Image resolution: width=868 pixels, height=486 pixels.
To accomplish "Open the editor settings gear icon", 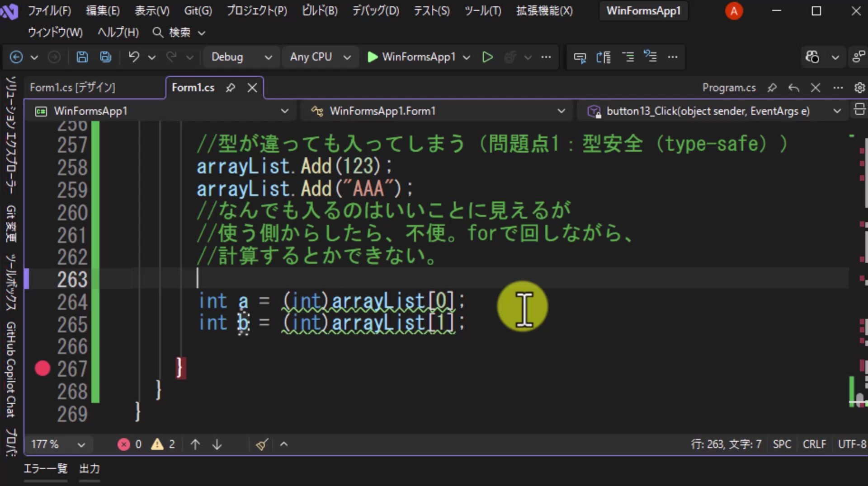I will (859, 88).
